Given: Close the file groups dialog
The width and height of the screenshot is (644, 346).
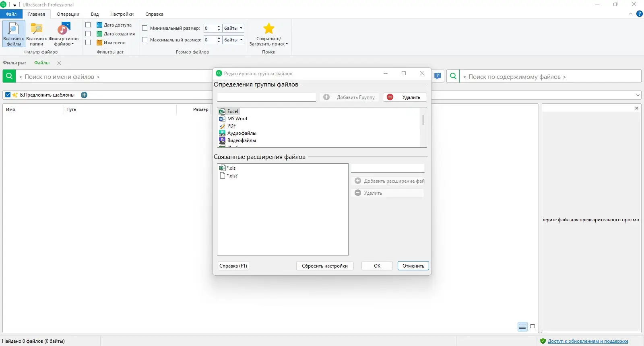Looking at the screenshot, I should (422, 73).
